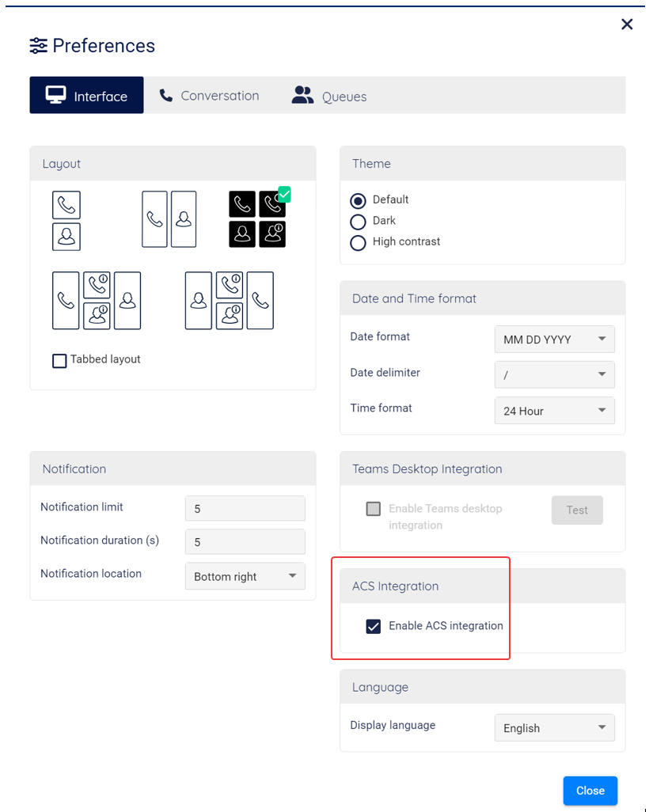This screenshot has width=649, height=812.
Task: Enable the Tabbed layout checkbox
Action: click(x=59, y=361)
